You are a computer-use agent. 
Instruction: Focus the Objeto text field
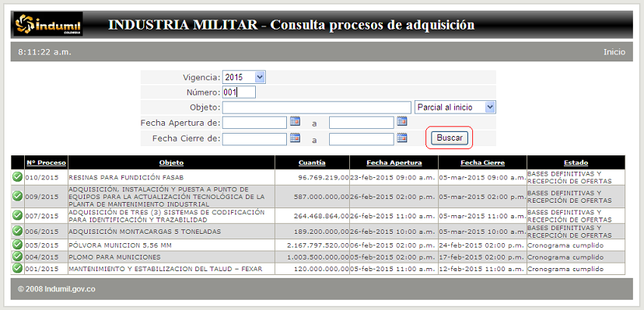pyautogui.click(x=317, y=107)
